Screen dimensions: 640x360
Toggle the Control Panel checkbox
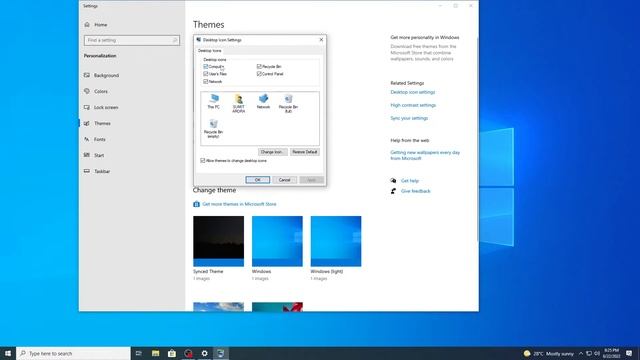pos(259,74)
